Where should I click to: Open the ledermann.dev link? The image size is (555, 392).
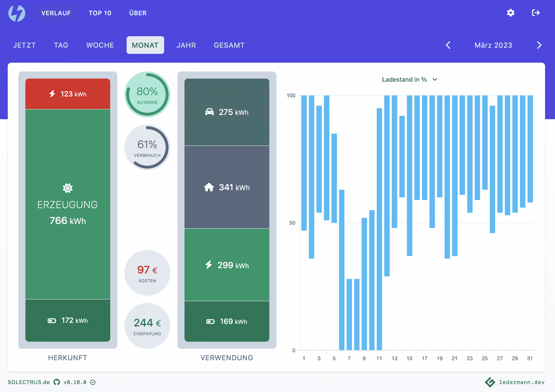tap(521, 382)
